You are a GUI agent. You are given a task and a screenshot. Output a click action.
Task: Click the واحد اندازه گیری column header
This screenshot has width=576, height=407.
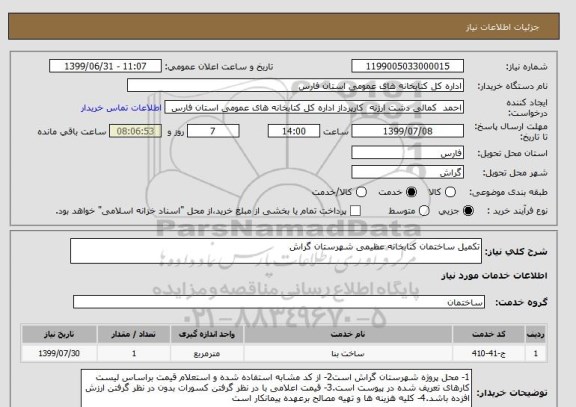207,334
